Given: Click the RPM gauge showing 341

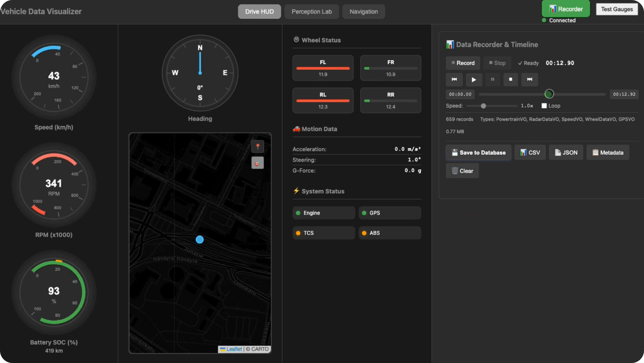Looking at the screenshot, I should tap(54, 185).
